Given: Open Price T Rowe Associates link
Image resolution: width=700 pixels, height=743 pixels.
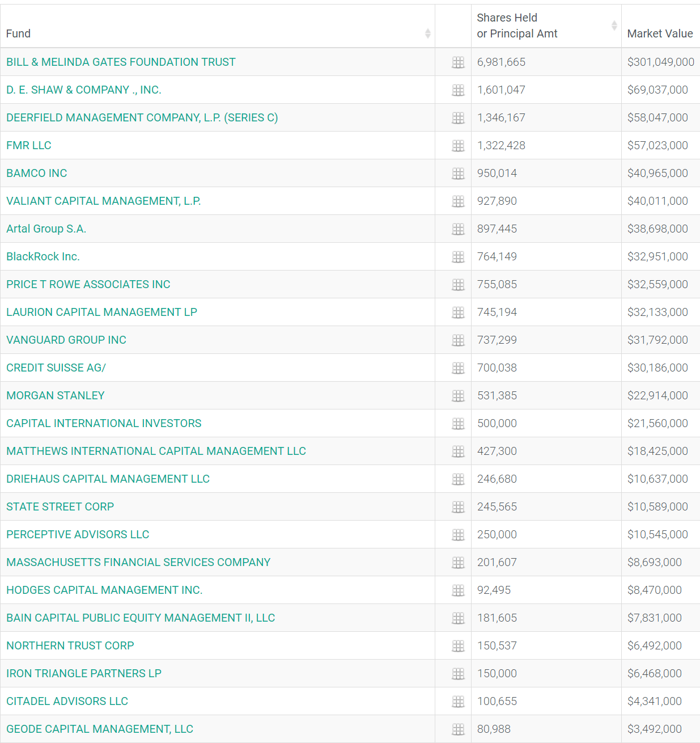Looking at the screenshot, I should click(x=88, y=284).
